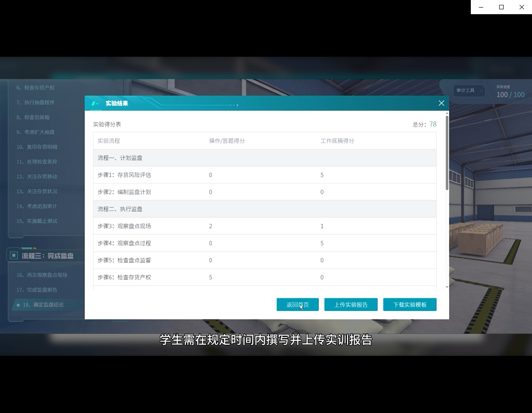
Task: Click the 返回首页 button
Action: (297, 304)
